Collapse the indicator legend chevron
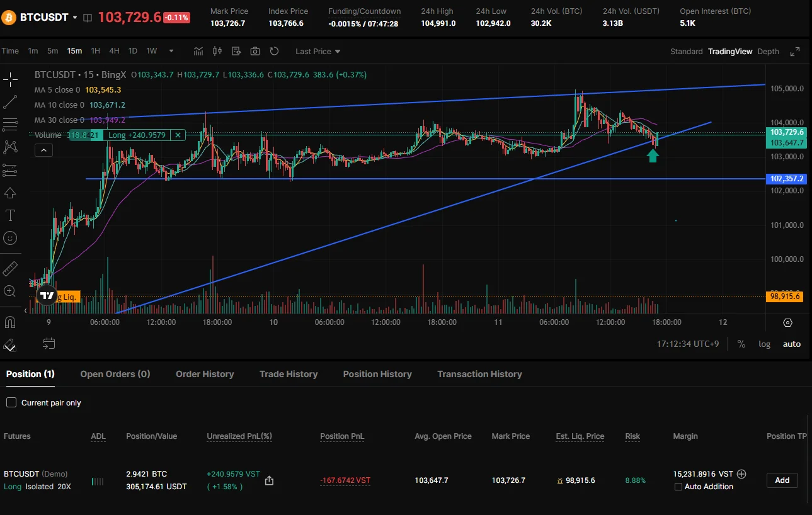 (43, 150)
